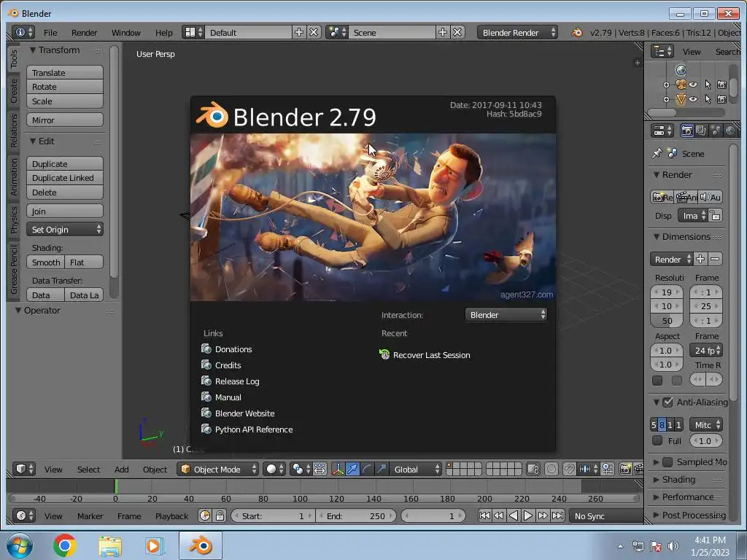This screenshot has width=747, height=560.
Task: Click the volume icon in system tray
Action: pyautogui.click(x=673, y=546)
